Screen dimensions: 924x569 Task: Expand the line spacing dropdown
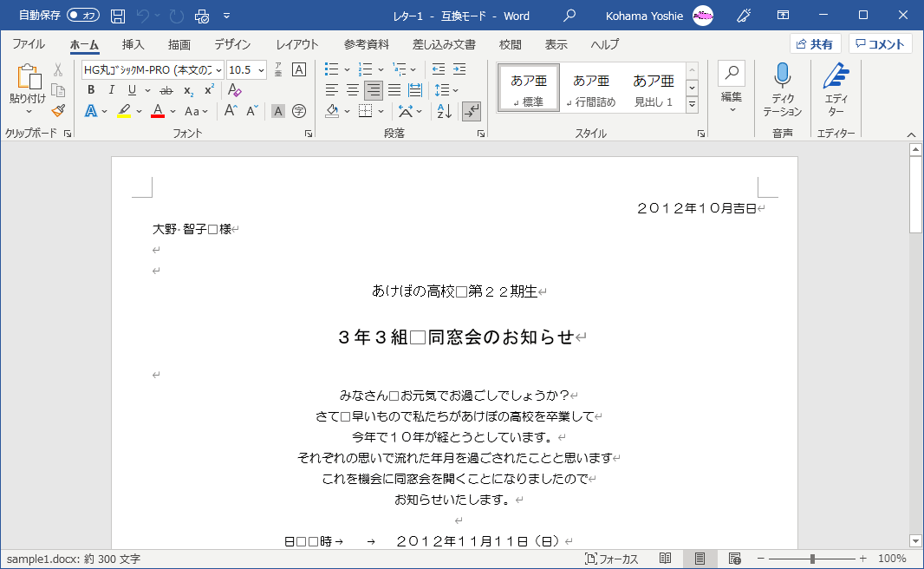coord(446,90)
